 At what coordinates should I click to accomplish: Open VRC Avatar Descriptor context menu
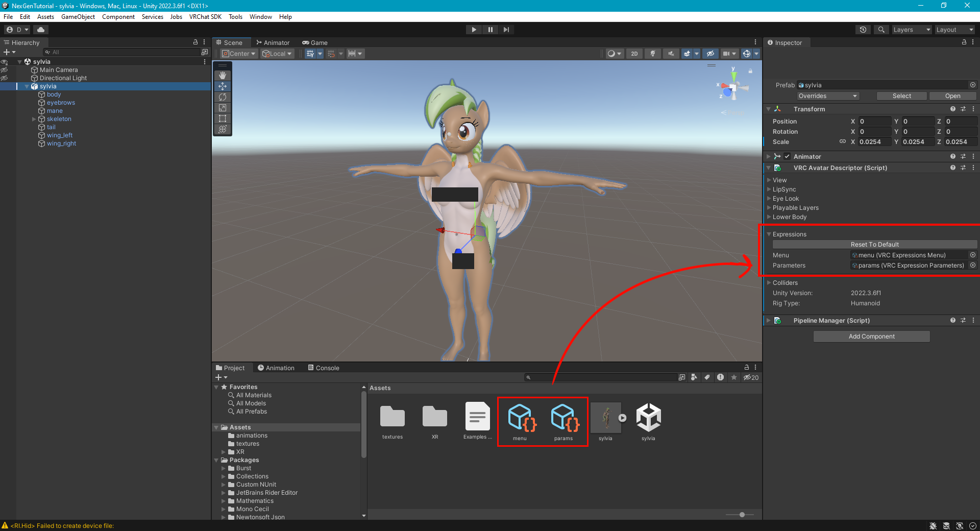pyautogui.click(x=973, y=167)
